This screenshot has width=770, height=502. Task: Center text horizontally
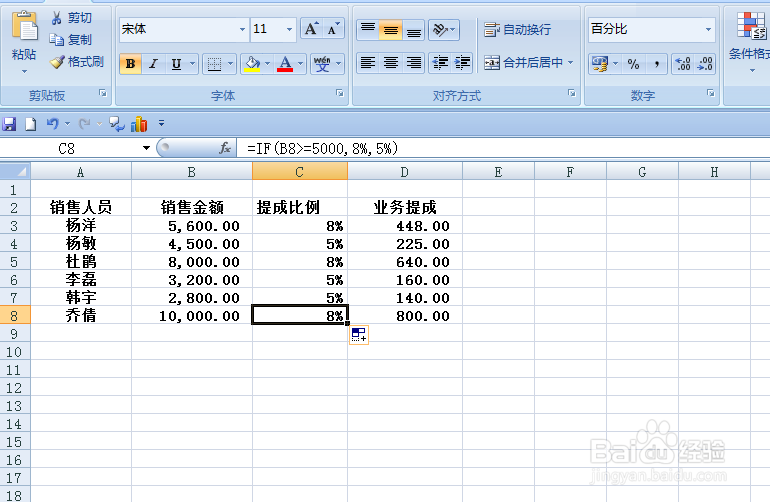[391, 63]
